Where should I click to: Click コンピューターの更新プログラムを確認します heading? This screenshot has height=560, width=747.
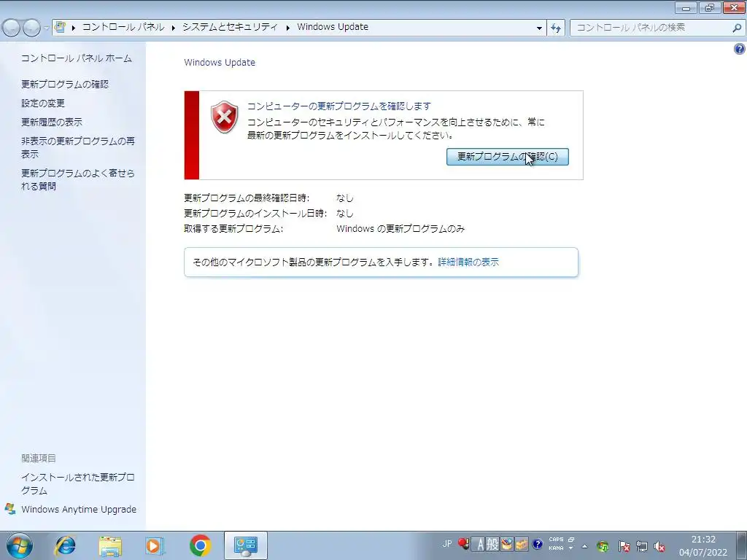(338, 106)
